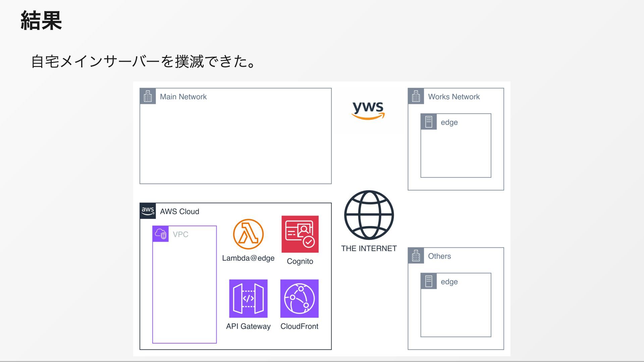Click the API Gateway purple icon
644x362 pixels.
(x=248, y=298)
